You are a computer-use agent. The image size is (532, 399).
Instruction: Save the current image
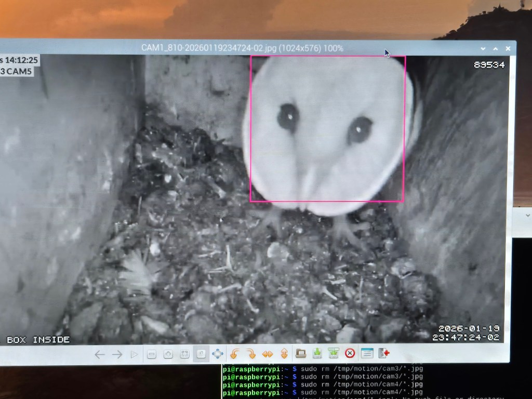point(317,354)
